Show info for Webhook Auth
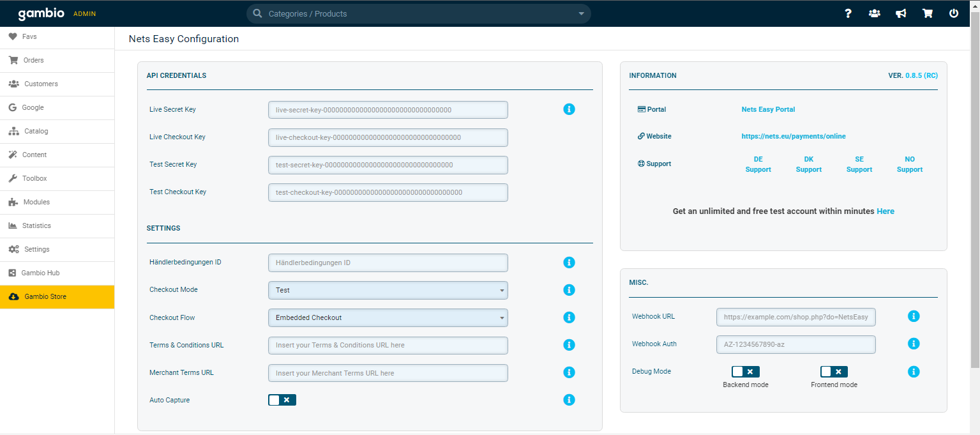The height and width of the screenshot is (435, 980). [914, 344]
